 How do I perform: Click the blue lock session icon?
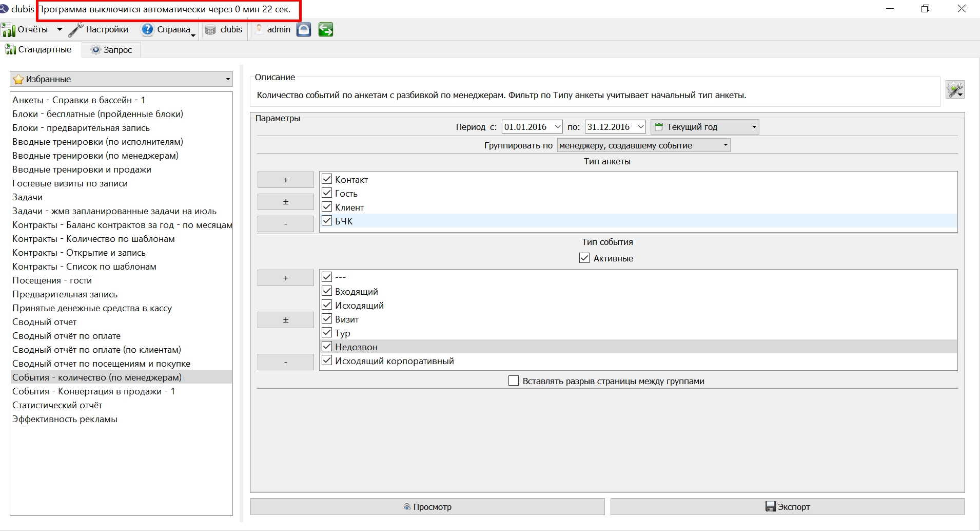pyautogui.click(x=304, y=30)
